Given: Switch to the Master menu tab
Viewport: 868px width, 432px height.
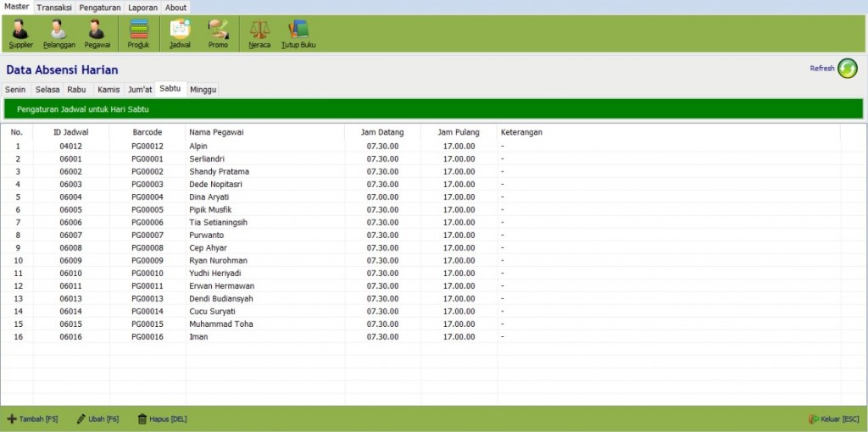Looking at the screenshot, I should [x=17, y=7].
